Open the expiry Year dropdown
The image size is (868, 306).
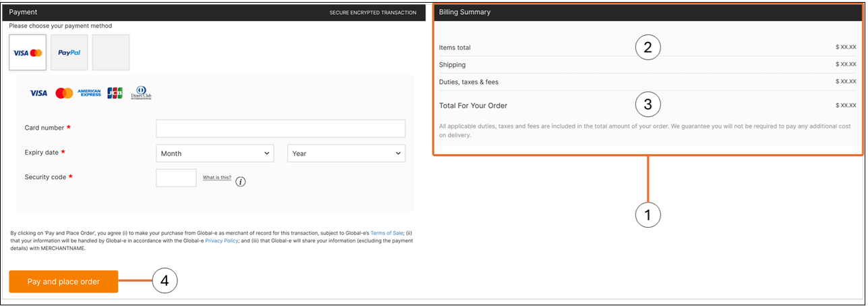[347, 153]
